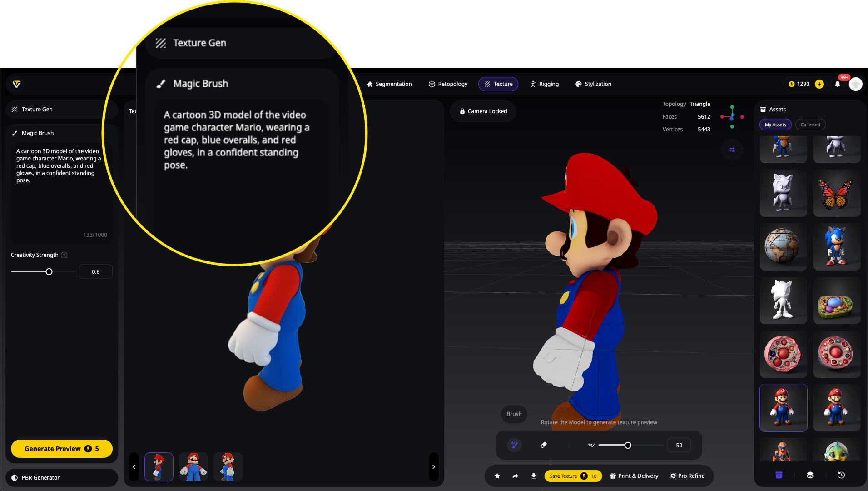This screenshot has height=491, width=868.
Task: Open the assets box icon at panel bottom
Action: (x=779, y=475)
